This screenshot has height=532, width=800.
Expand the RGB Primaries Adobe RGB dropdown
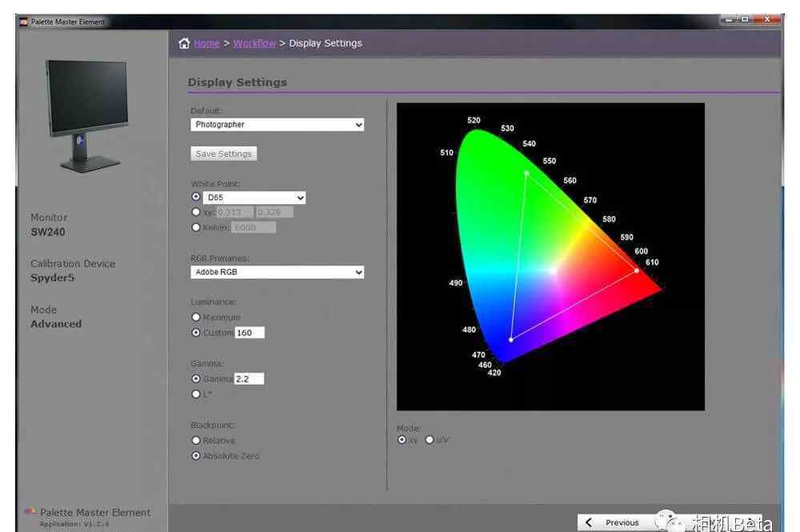coord(277,272)
